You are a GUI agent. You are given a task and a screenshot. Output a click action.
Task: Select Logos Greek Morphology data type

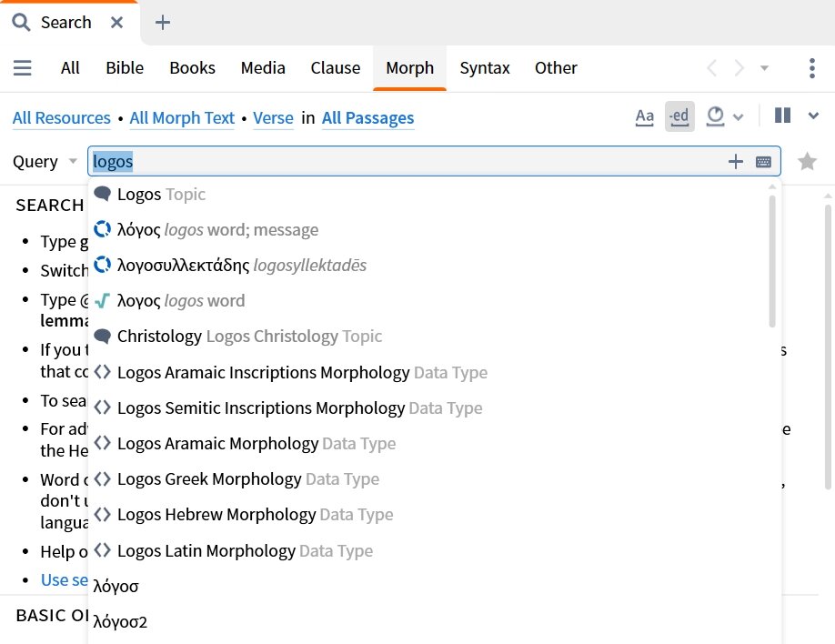click(429, 479)
